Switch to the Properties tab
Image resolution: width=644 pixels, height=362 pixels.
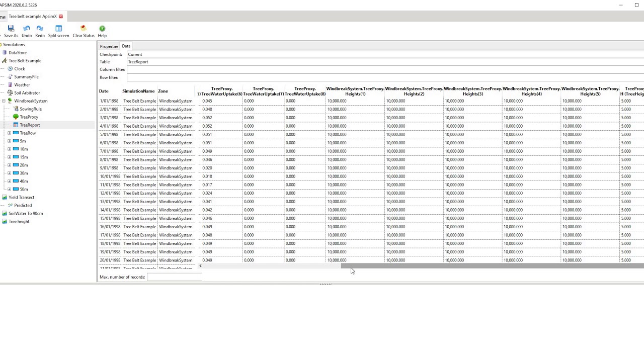click(x=109, y=46)
